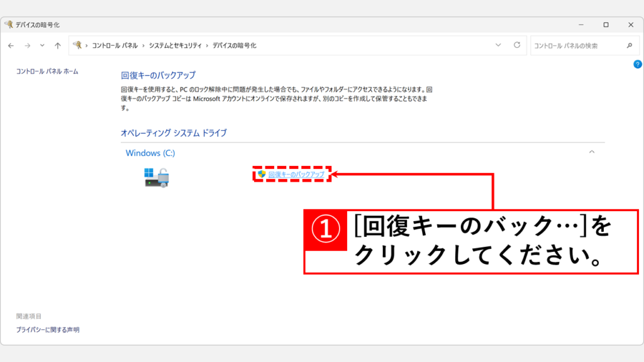Open the プライバシーに関する声明 link
Viewport: 644px width, 362px height.
point(48,330)
